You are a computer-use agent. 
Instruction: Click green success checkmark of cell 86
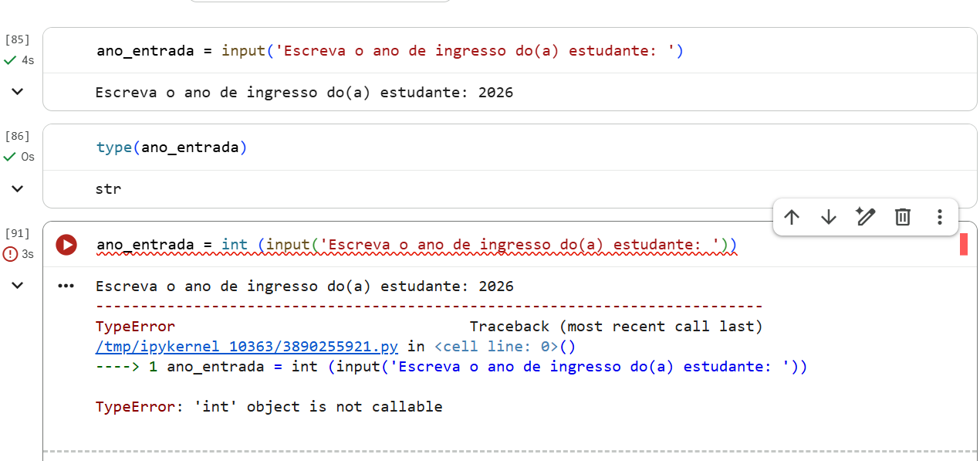pyautogui.click(x=10, y=157)
